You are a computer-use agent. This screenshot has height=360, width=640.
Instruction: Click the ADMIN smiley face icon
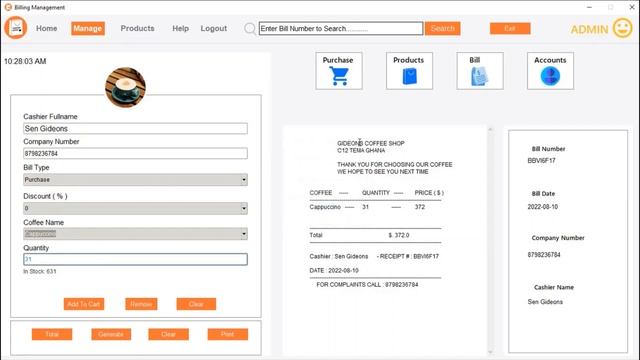tap(622, 28)
